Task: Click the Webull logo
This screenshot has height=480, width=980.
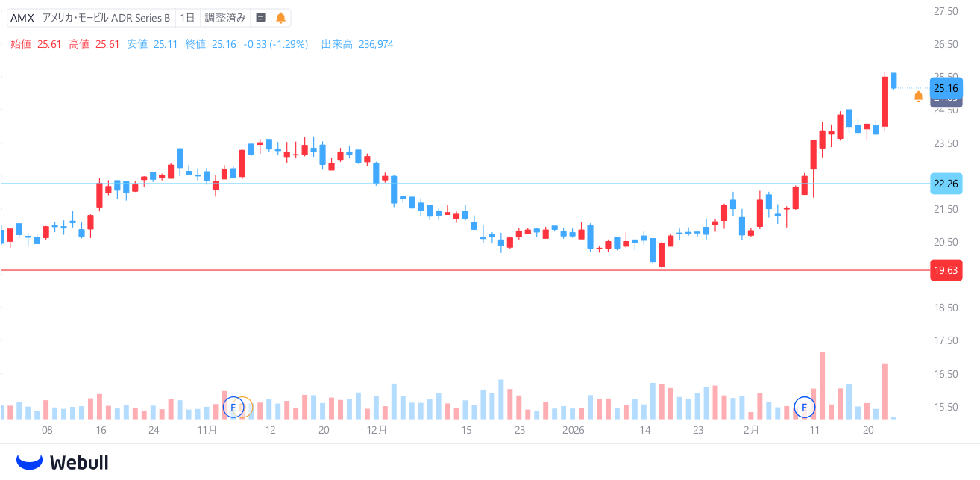Action: [x=63, y=462]
